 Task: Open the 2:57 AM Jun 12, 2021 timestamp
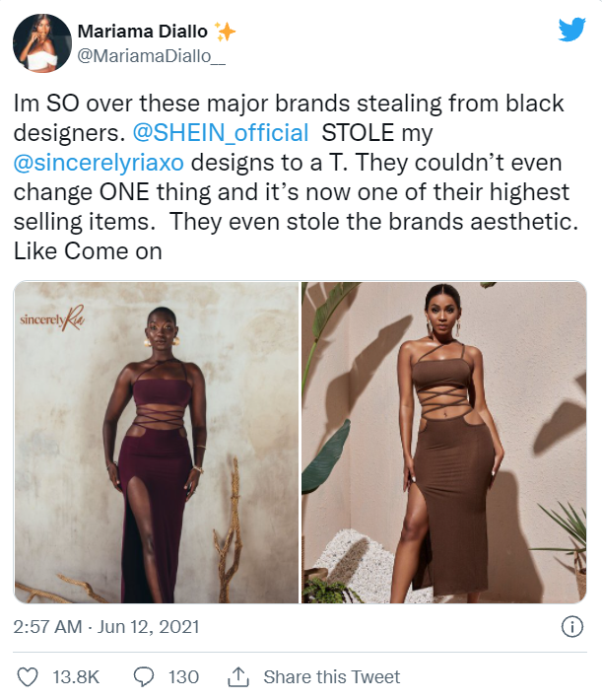[x=106, y=627]
